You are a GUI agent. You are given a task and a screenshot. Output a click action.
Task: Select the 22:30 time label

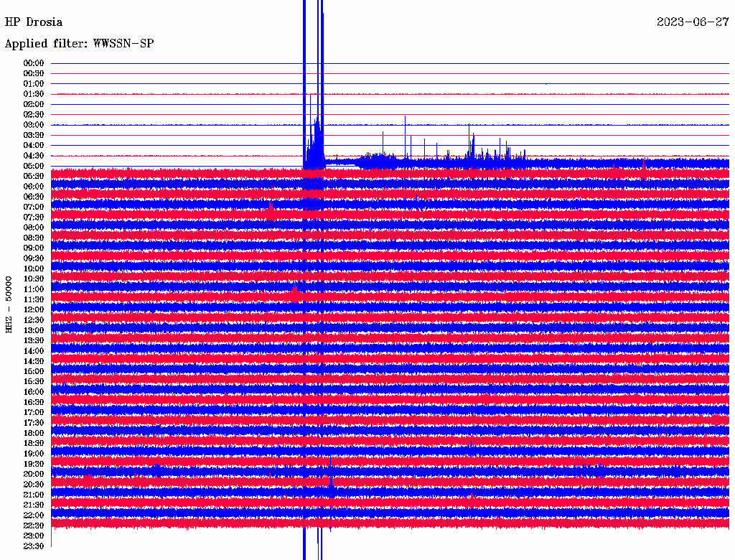(34, 526)
